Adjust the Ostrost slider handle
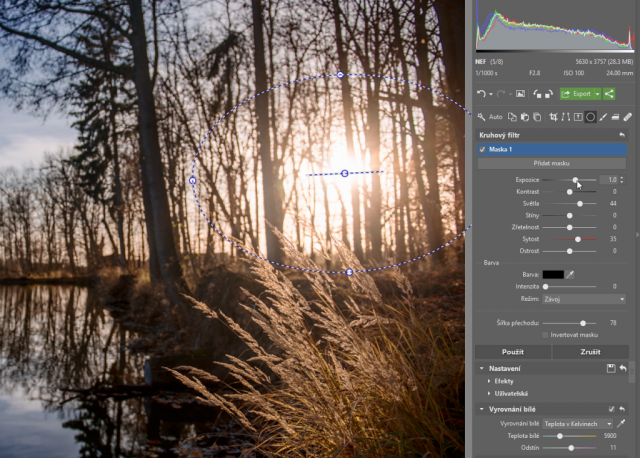This screenshot has width=640, height=458. (x=570, y=251)
